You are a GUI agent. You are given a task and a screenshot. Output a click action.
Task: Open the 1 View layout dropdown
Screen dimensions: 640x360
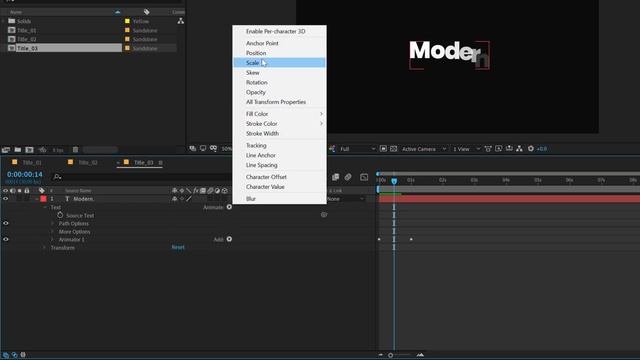[466, 149]
